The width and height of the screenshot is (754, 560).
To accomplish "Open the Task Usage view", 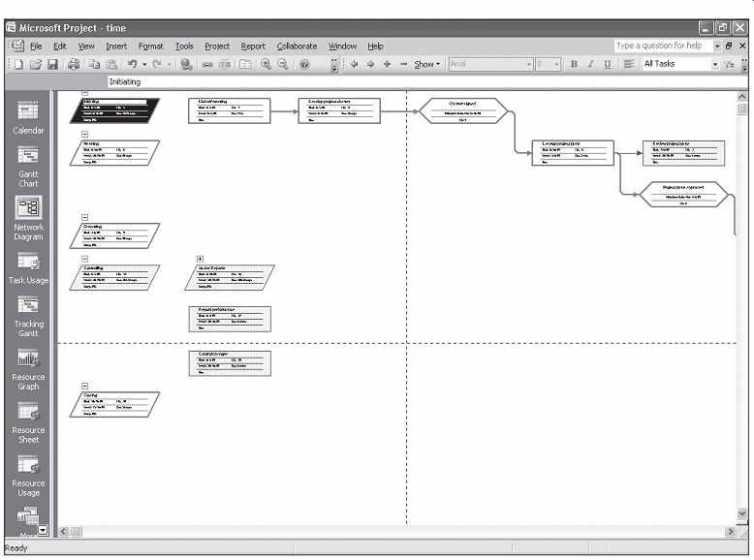I will pyautogui.click(x=28, y=268).
